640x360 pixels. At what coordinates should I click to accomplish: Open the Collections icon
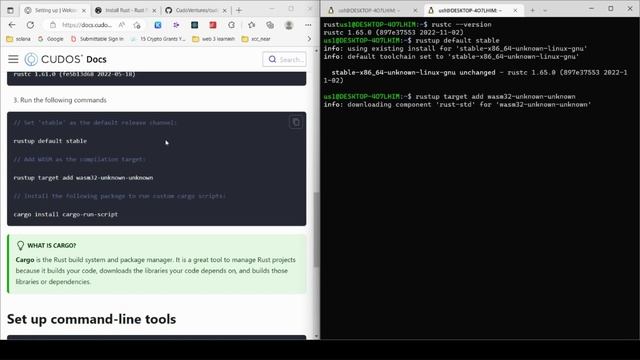(270, 25)
